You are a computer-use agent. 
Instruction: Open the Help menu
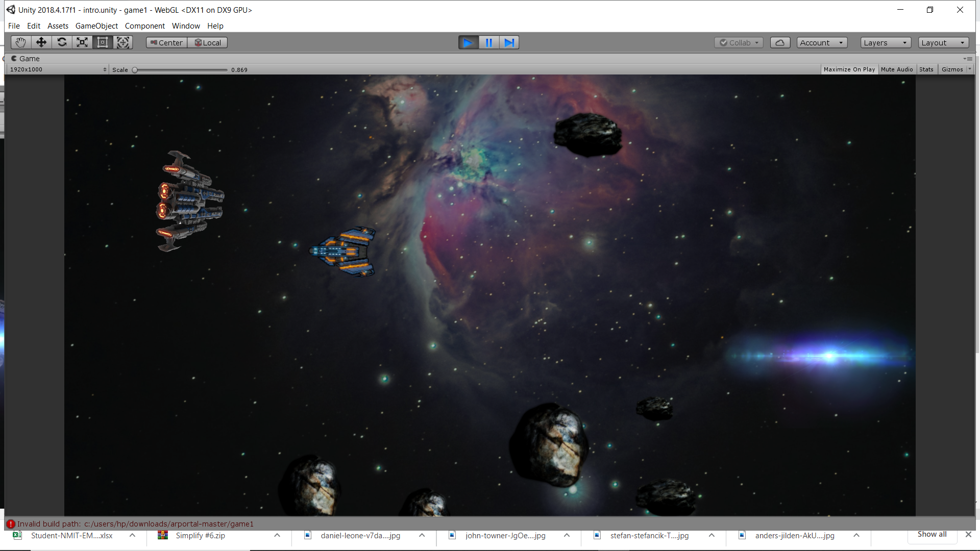215,26
